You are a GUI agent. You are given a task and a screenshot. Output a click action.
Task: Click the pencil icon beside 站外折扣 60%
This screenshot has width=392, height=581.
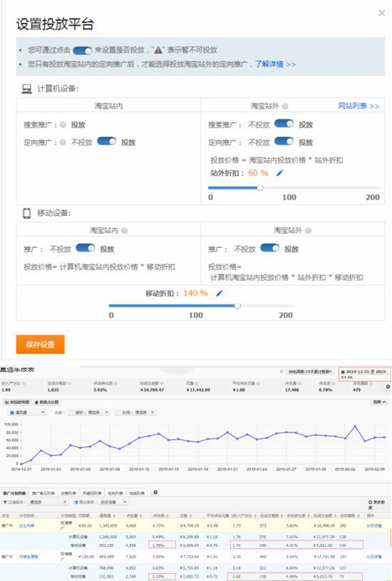(280, 173)
